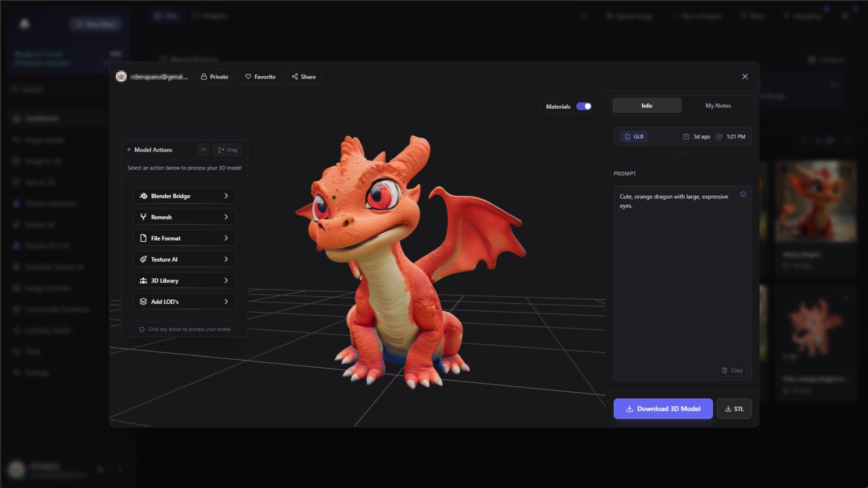The height and width of the screenshot is (488, 868).
Task: Expand the 3D Library chevron arrow
Action: (226, 281)
